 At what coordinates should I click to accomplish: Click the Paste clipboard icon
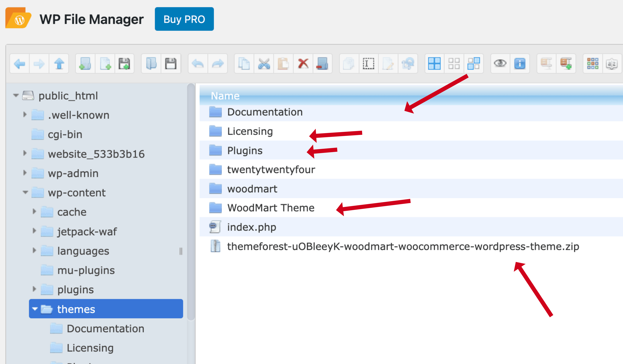pos(283,64)
